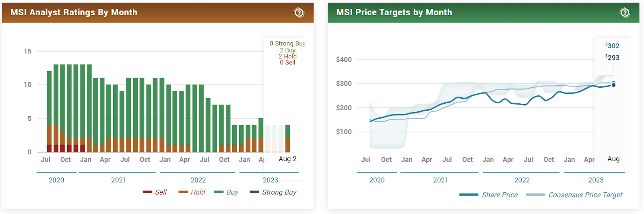Open help icon in Analyst Ratings header
The width and height of the screenshot is (644, 214).
click(x=299, y=12)
